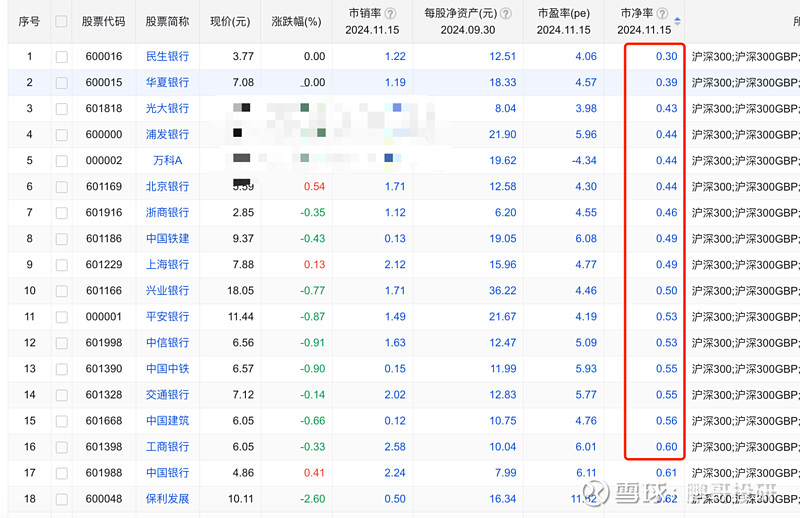This screenshot has height=518, width=800.
Task: Click the 现价(元) column header
Action: (230, 21)
